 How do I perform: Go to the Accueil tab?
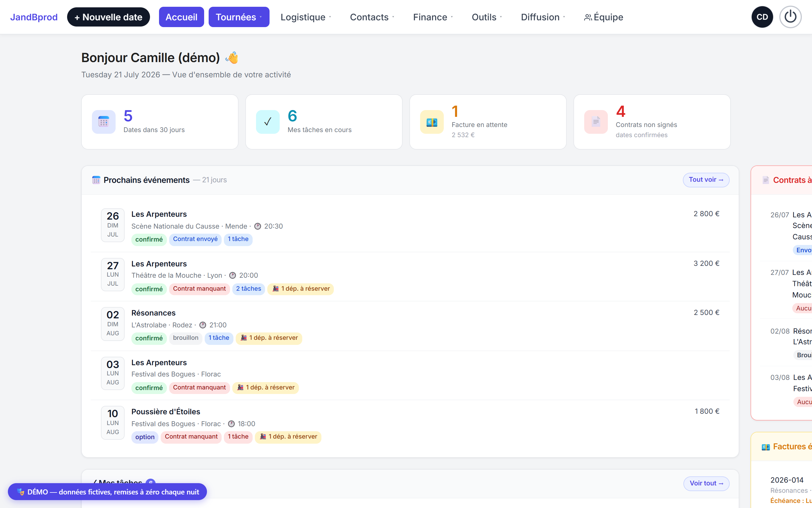(182, 17)
